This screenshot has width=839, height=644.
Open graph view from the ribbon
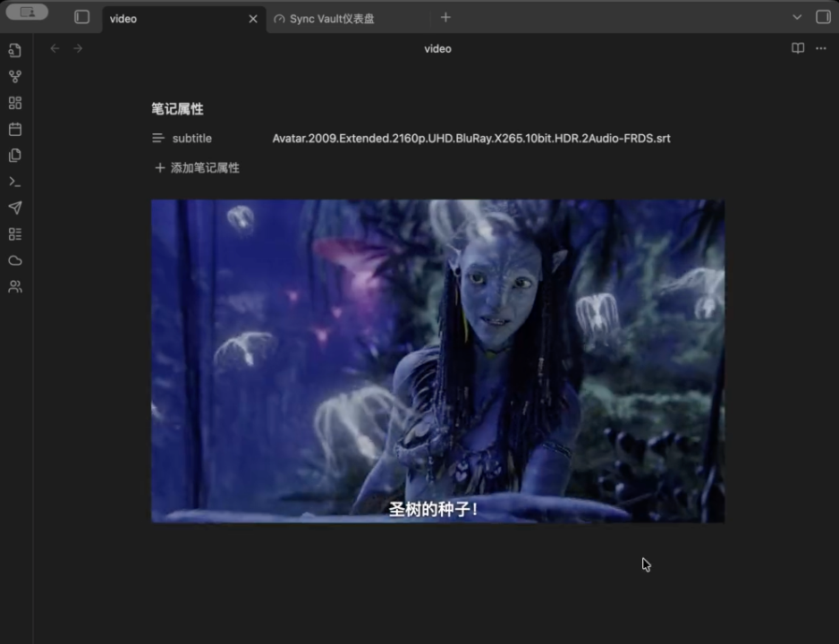coord(14,77)
